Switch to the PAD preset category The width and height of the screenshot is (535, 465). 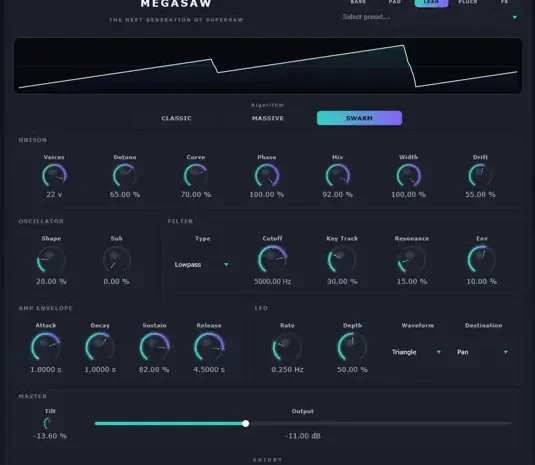[395, 2]
